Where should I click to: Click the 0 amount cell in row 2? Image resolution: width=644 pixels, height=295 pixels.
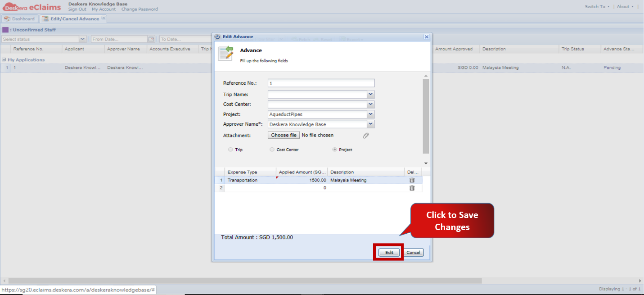coord(302,188)
